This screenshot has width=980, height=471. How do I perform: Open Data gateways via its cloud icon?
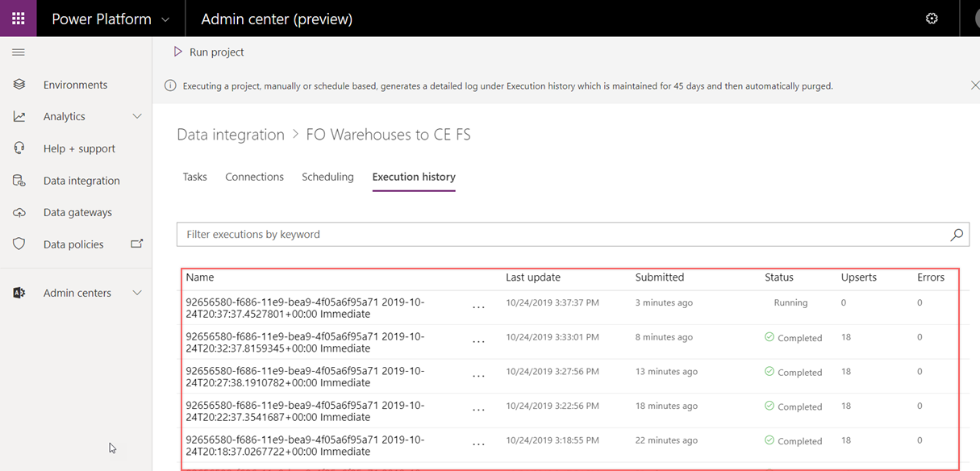coord(19,212)
